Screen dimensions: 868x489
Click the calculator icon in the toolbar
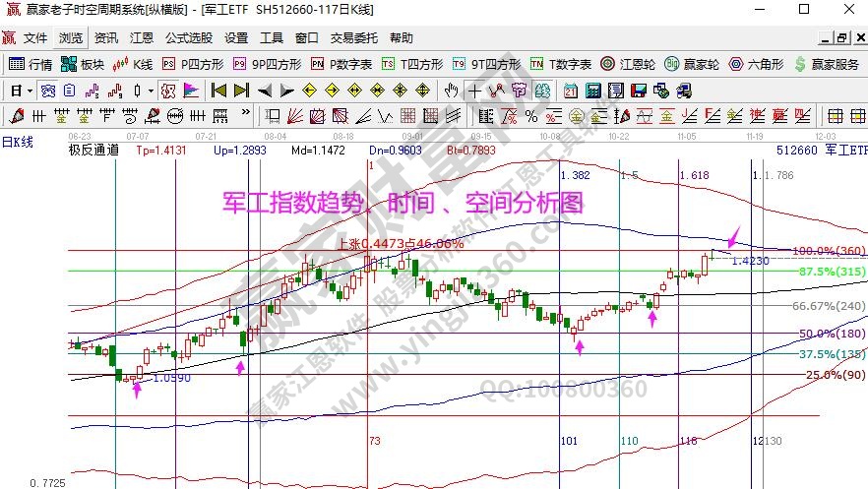coord(593,91)
